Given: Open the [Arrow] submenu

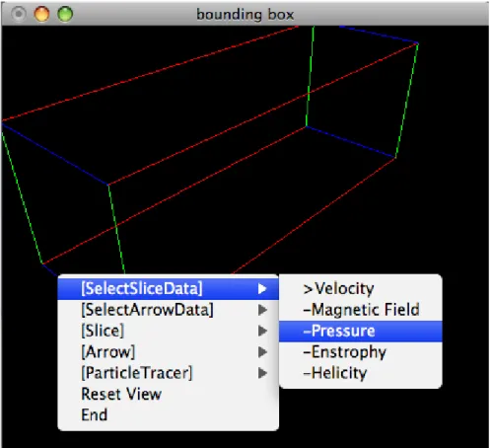Looking at the screenshot, I should pyautogui.click(x=168, y=351).
